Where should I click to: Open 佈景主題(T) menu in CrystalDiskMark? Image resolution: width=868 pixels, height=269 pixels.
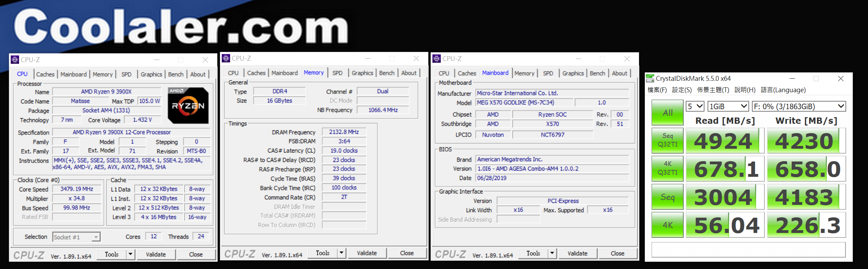click(x=713, y=90)
